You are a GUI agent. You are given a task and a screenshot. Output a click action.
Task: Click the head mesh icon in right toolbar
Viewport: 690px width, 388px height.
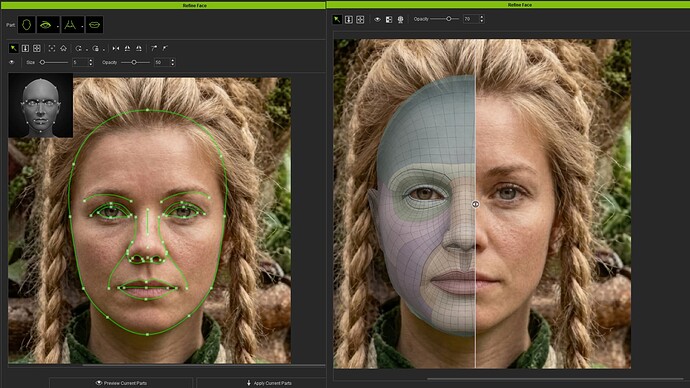pyautogui.click(x=400, y=19)
